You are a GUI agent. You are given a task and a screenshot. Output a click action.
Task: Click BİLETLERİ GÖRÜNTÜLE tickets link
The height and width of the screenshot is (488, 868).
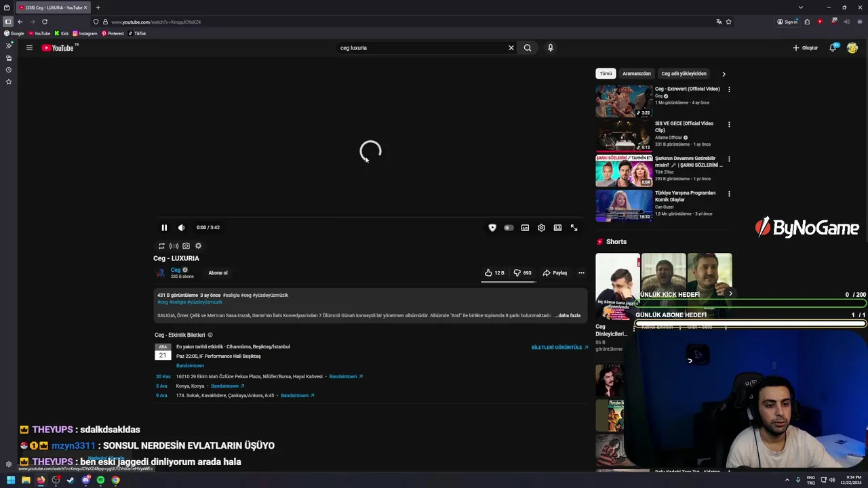559,348
